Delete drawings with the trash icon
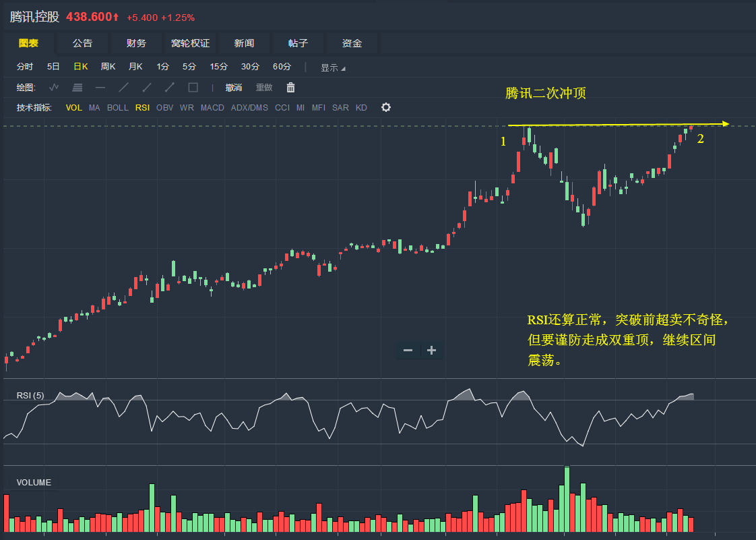This screenshot has width=756, height=540. pyautogui.click(x=290, y=88)
